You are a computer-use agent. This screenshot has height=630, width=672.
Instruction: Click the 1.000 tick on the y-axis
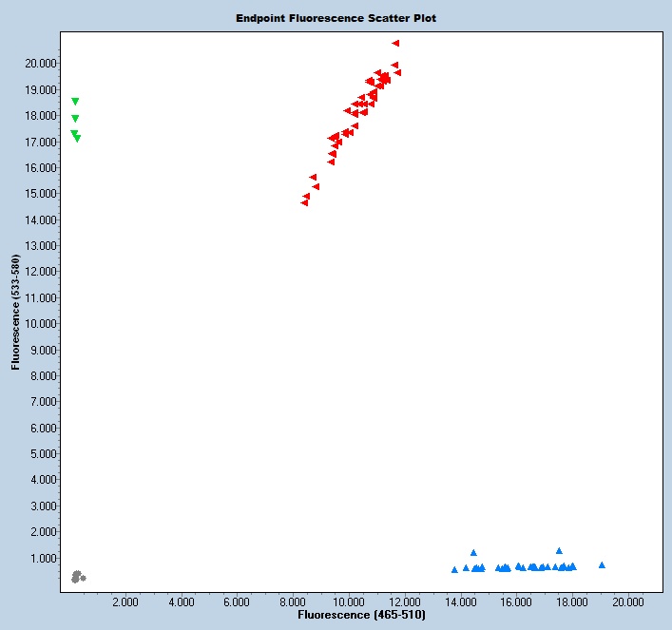click(40, 558)
